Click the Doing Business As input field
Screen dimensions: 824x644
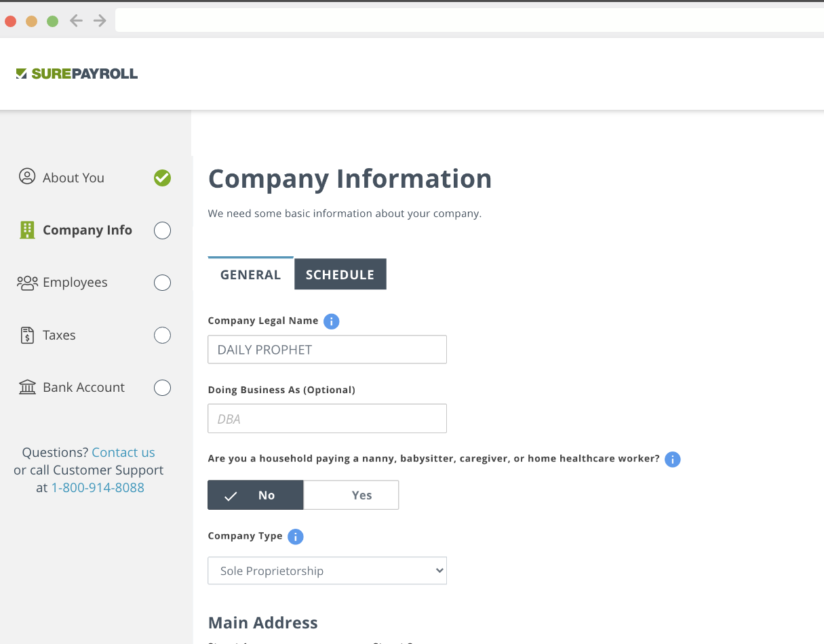click(327, 419)
